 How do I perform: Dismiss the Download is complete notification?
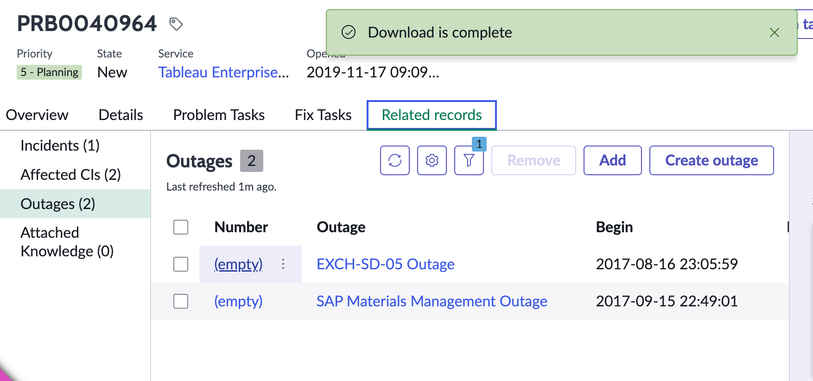pyautogui.click(x=774, y=33)
